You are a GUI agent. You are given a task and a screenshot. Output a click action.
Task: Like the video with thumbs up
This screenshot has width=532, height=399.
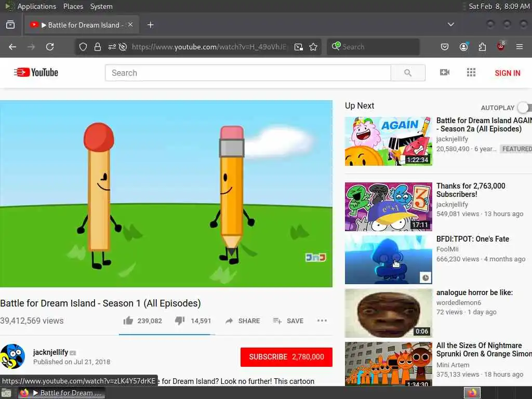[128, 321]
